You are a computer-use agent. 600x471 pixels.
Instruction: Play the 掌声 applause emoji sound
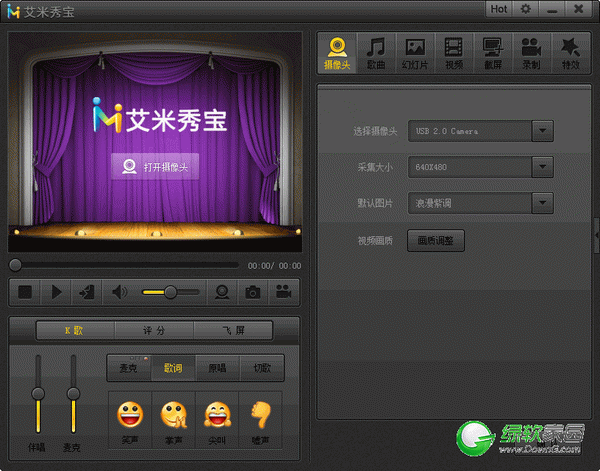pyautogui.click(x=174, y=420)
